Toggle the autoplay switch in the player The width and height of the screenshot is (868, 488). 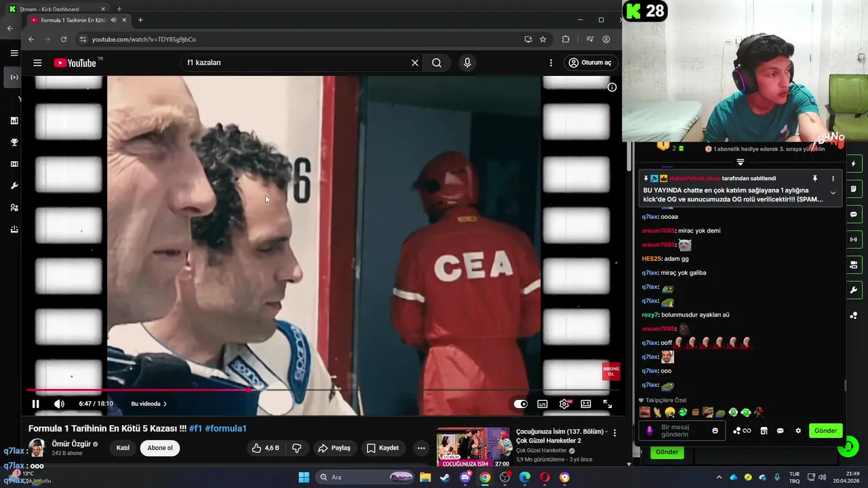(x=520, y=404)
